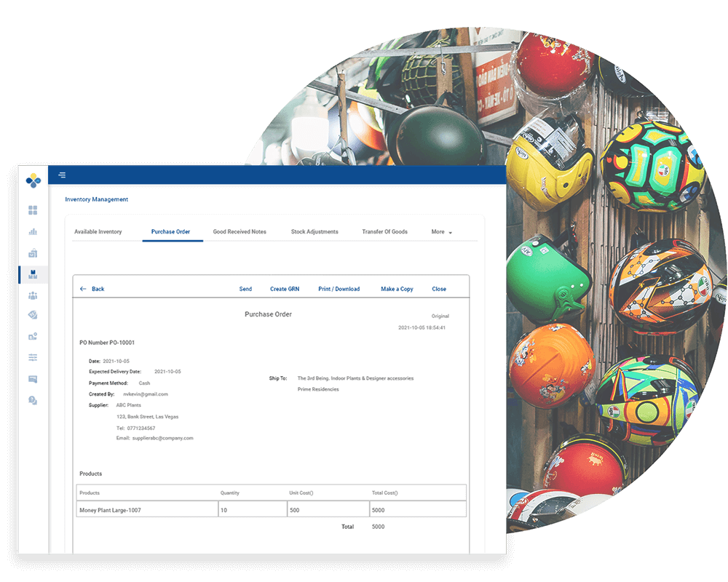Open the help chat sidebar icon
The image size is (728, 582).
[x=33, y=400]
